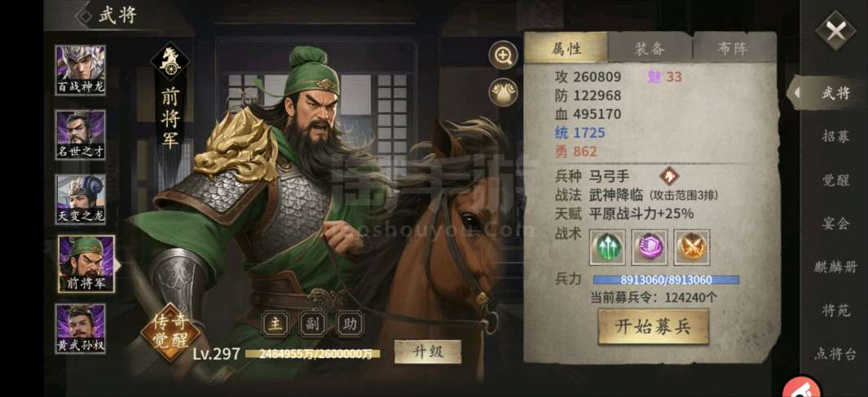Toggle the 副 deputy general slot

313,324
